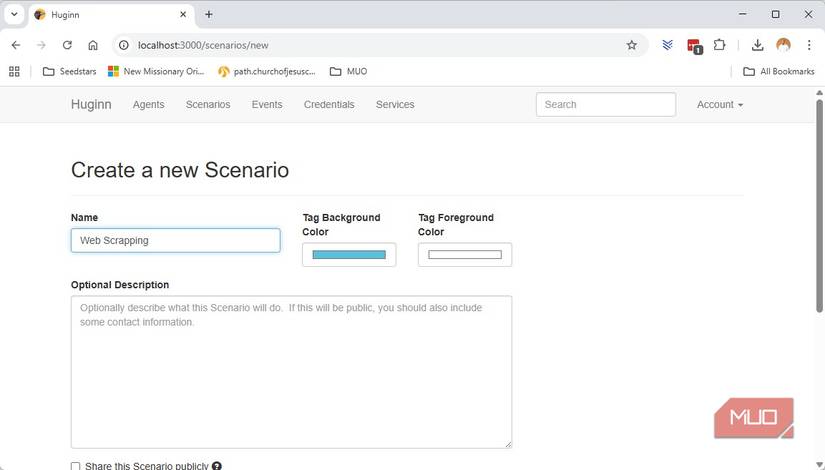Go to the Huginn home brand link

pos(91,104)
